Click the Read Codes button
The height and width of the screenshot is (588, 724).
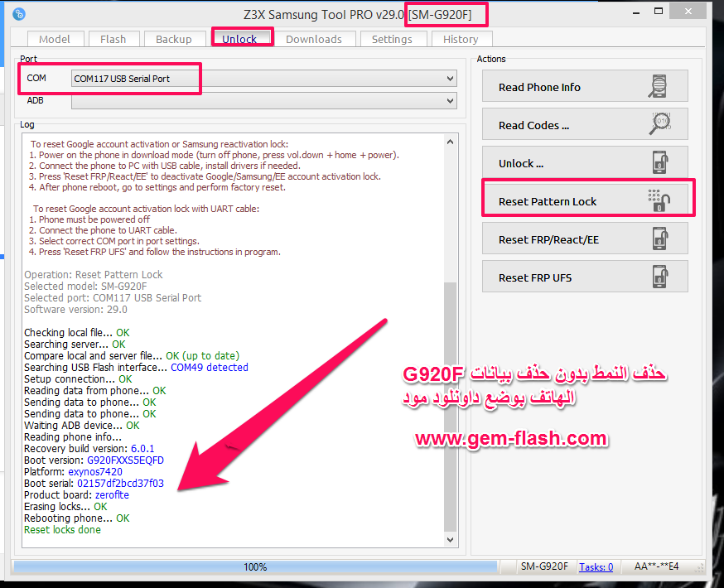[585, 124]
